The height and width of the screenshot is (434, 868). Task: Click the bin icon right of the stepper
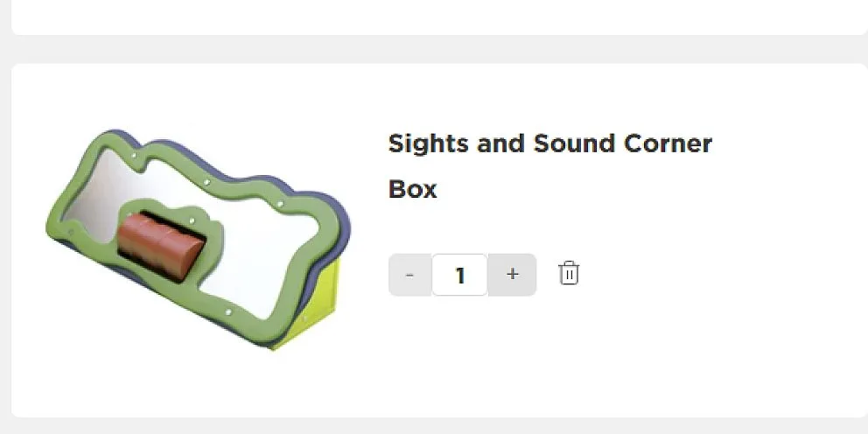[x=569, y=274]
